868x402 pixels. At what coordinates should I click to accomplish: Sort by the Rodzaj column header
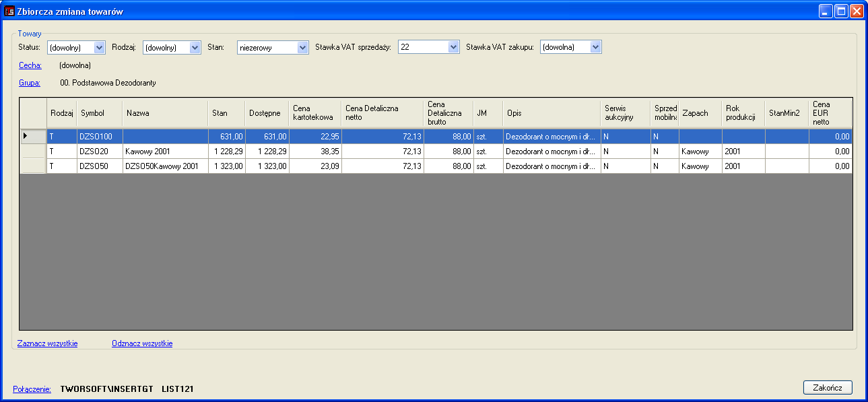[x=62, y=113]
